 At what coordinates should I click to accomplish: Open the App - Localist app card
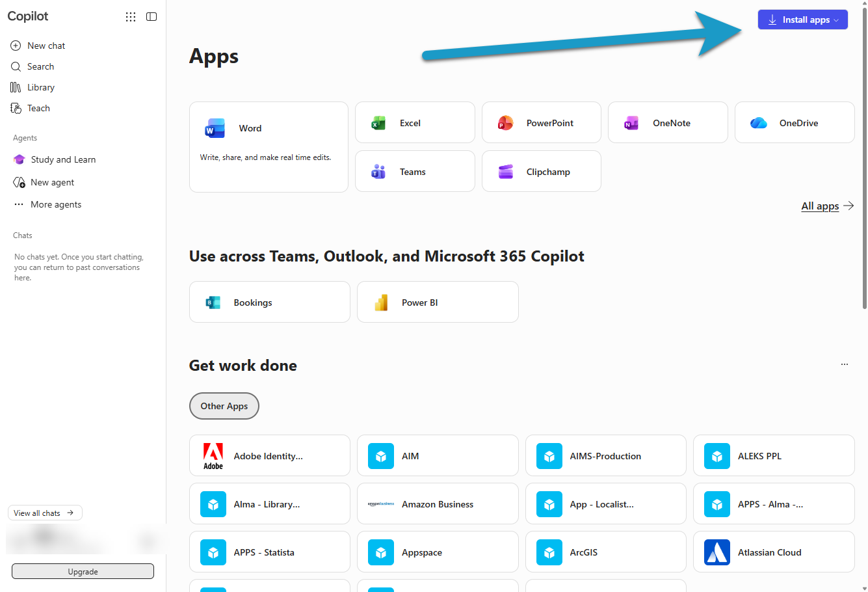[606, 504]
